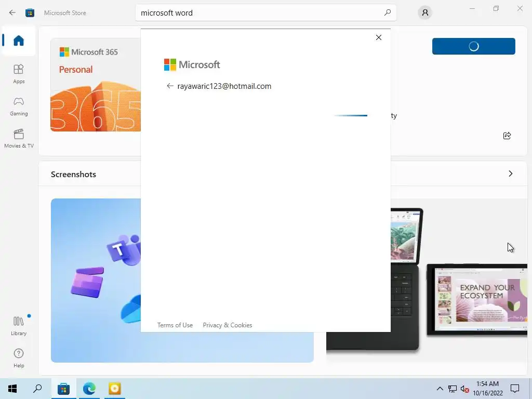Open the yellow disc app in taskbar
The image size is (532, 399).
(x=115, y=389)
